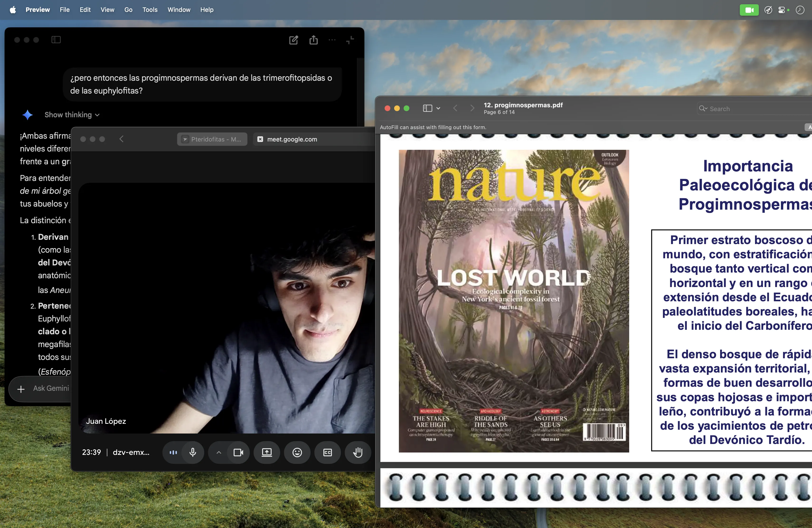Screen dimensions: 812x528
Task: Open the File menu
Action: (65, 9)
